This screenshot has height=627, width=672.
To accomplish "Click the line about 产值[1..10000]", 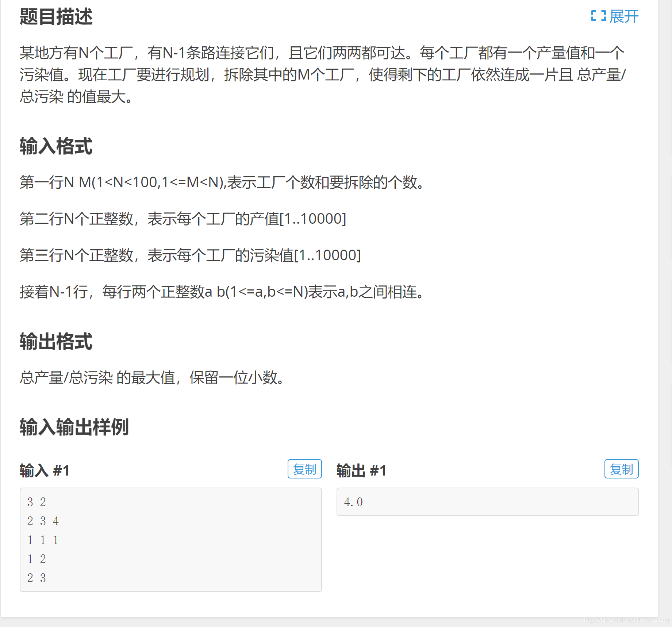I will pos(183,219).
